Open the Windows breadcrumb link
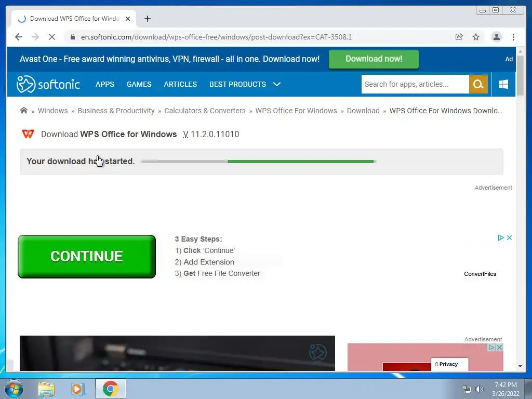The width and height of the screenshot is (532, 399). click(x=52, y=111)
